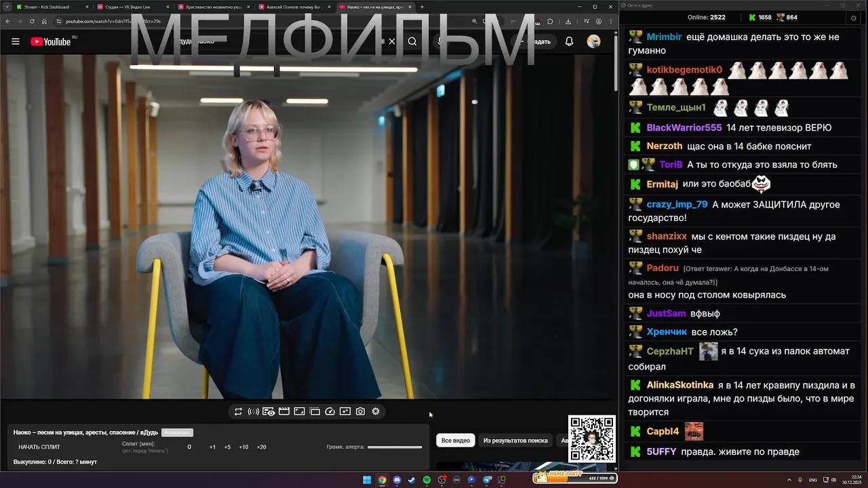Click the split minutes value 0
The height and width of the screenshot is (488, 868).
coord(189,447)
